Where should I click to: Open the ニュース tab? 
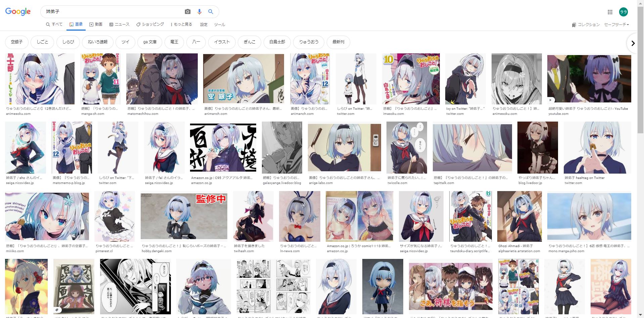pyautogui.click(x=119, y=24)
